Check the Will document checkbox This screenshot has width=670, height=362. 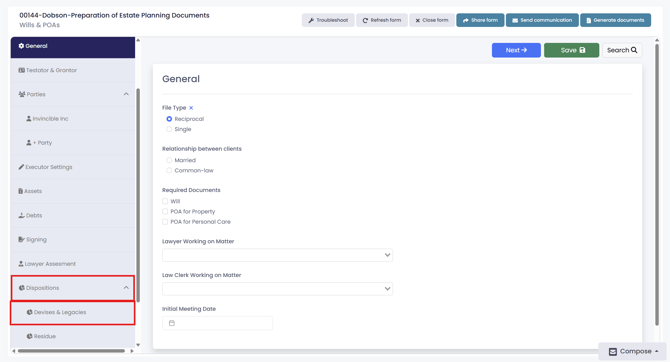pyautogui.click(x=165, y=201)
